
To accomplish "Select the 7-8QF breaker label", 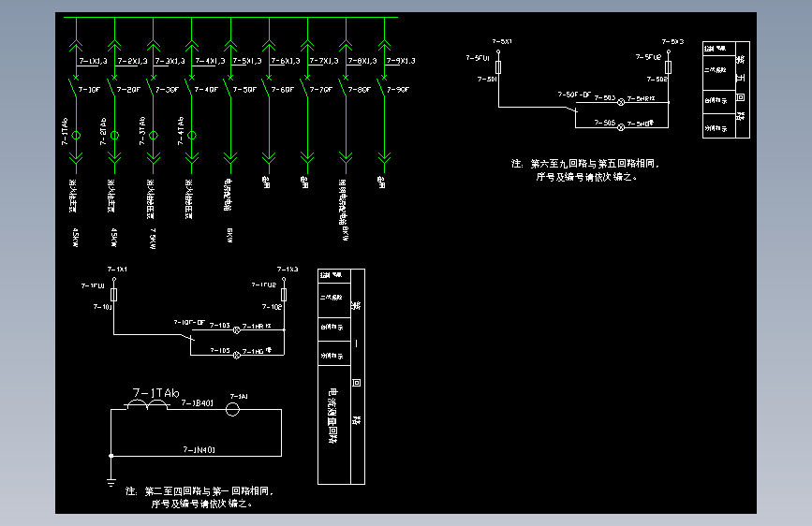I will pyautogui.click(x=360, y=90).
